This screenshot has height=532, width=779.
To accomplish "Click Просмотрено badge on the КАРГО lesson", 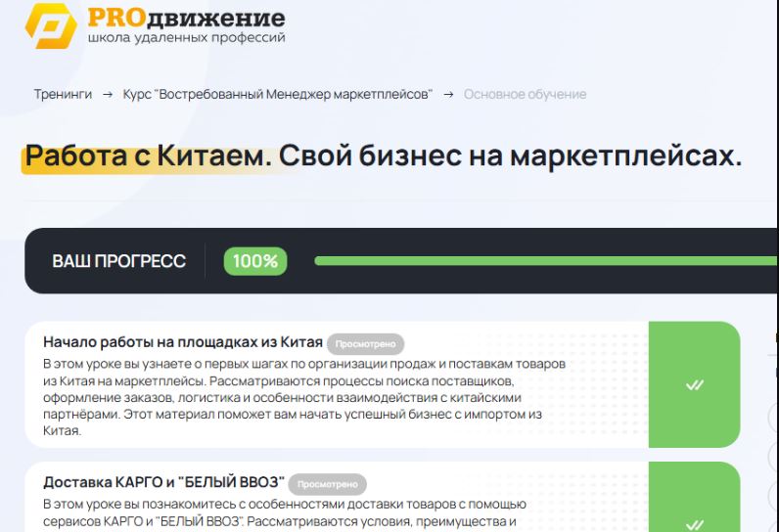I will click(x=327, y=484).
